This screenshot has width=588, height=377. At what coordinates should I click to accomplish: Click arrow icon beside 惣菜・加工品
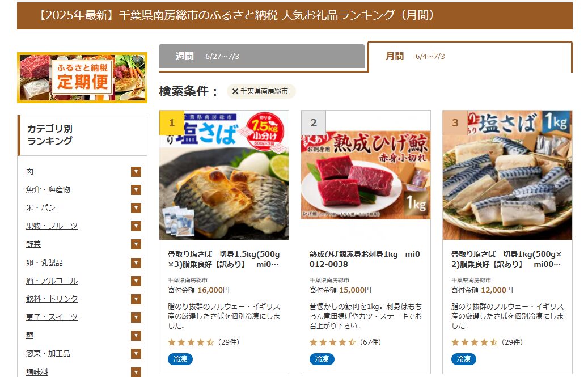point(136,354)
